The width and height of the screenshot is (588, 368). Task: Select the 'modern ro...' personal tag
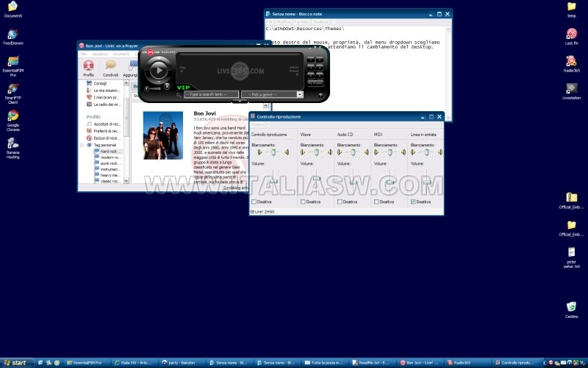pyautogui.click(x=107, y=158)
